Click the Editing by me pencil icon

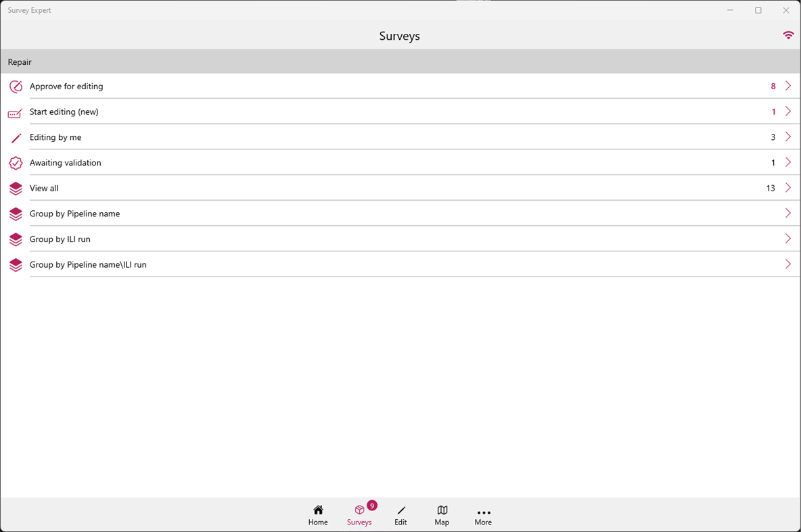click(16, 138)
